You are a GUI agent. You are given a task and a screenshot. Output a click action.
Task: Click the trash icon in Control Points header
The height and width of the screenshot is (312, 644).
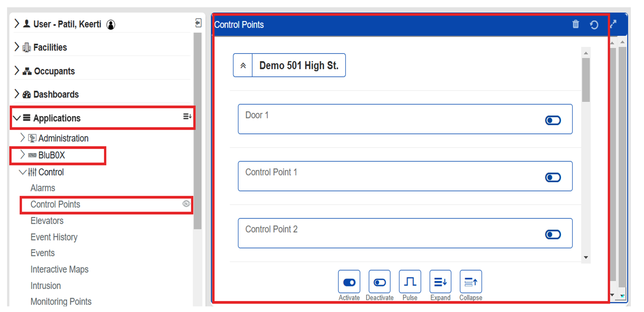pos(576,24)
